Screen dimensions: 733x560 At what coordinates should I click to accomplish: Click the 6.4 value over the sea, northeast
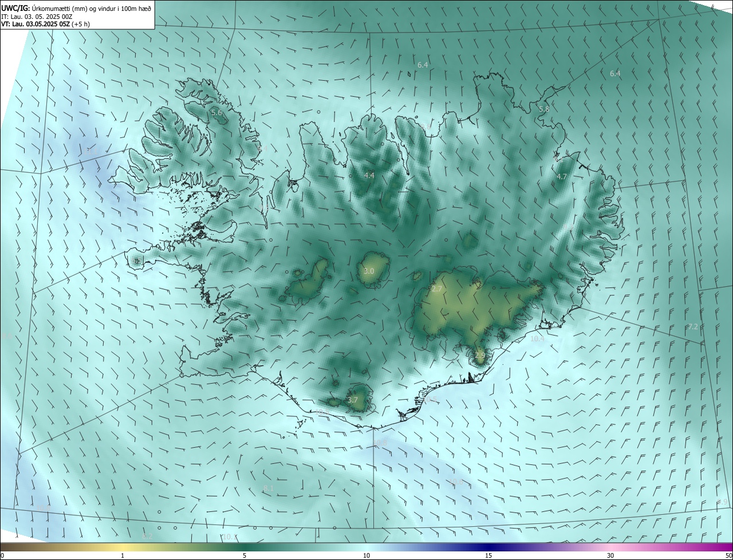tap(615, 73)
